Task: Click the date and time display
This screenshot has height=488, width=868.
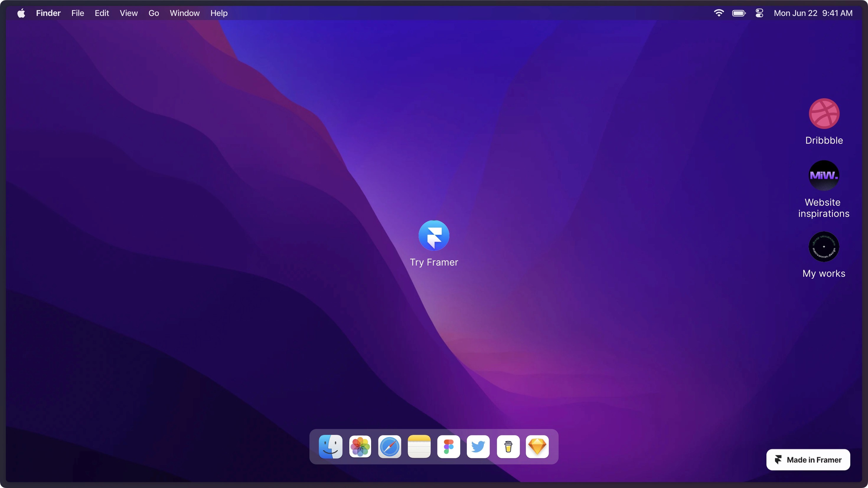Action: (813, 13)
